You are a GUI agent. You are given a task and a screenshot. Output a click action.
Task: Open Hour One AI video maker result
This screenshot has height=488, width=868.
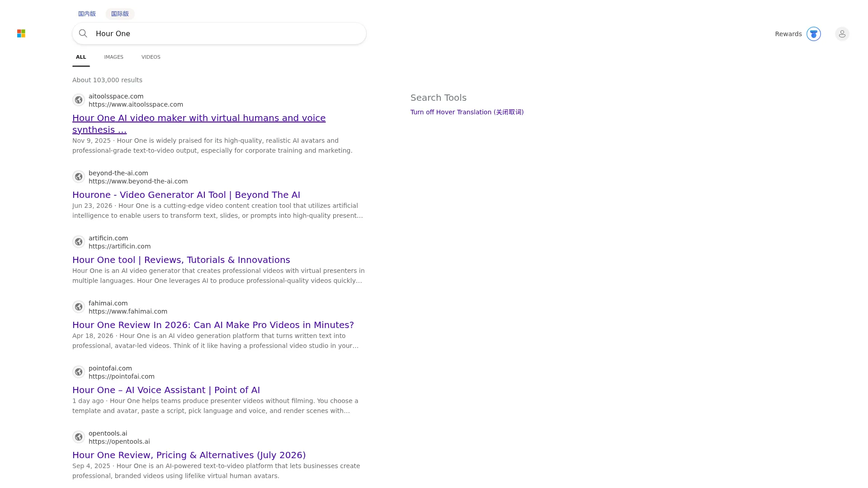tap(199, 124)
